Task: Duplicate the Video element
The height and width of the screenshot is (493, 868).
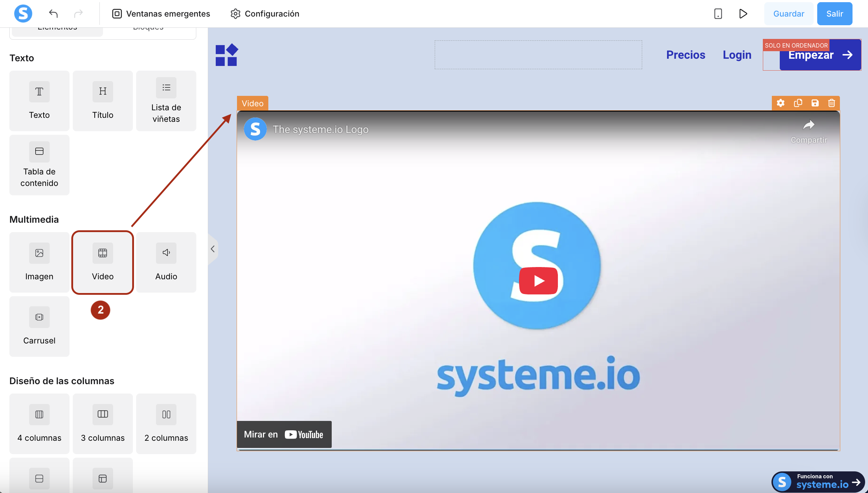Action: point(798,103)
